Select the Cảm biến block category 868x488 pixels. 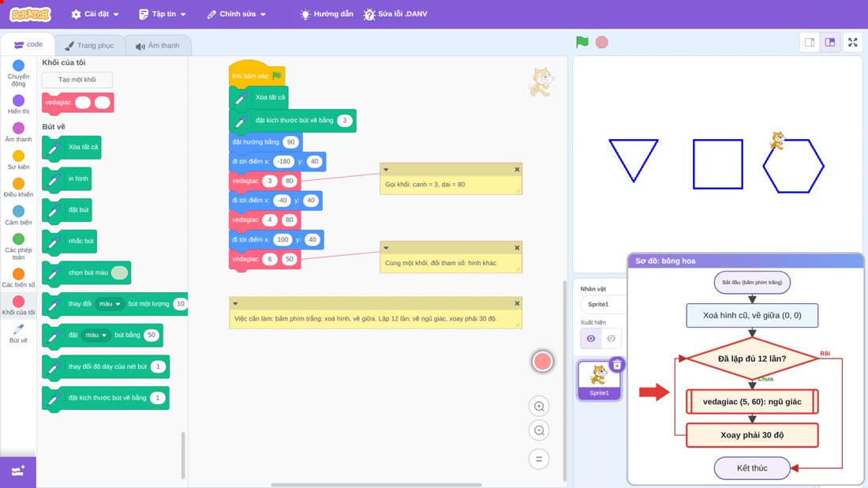pos(18,216)
